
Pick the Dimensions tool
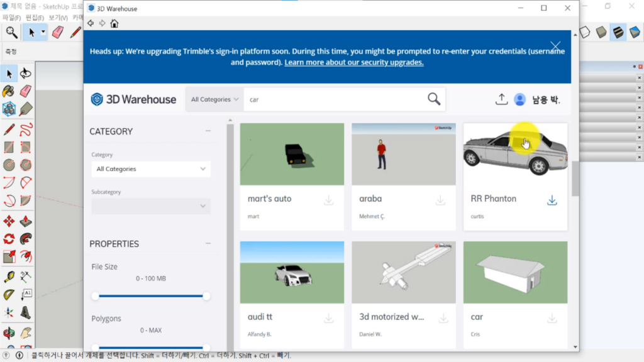25,277
